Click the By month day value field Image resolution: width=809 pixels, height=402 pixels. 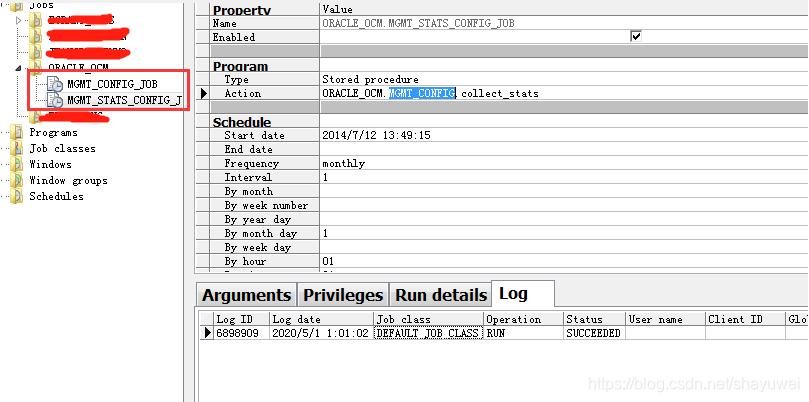point(564,233)
